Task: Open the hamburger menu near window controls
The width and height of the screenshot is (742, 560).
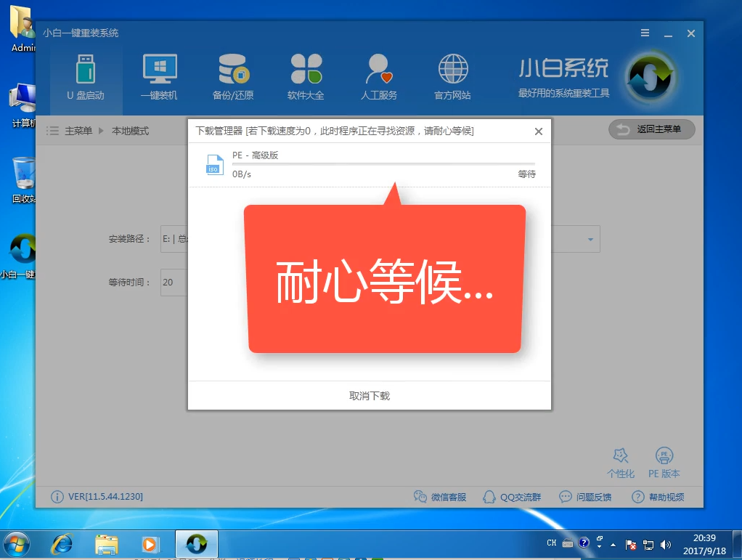Action: 645,33
